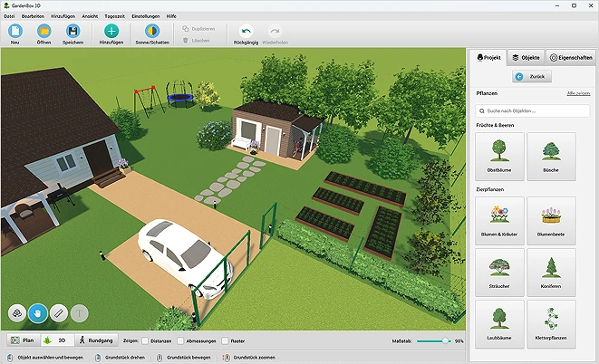
Task: Click the green Hinzufügen plus icon
Action: click(x=111, y=31)
